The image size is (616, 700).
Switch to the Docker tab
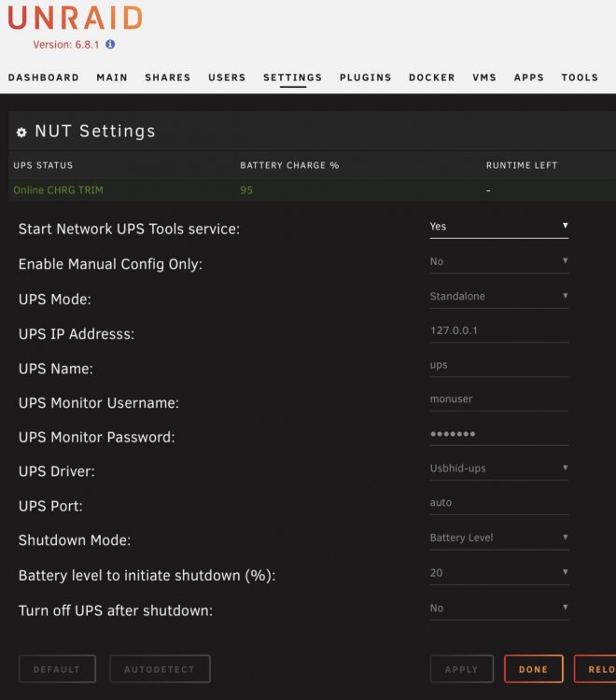[x=431, y=77]
